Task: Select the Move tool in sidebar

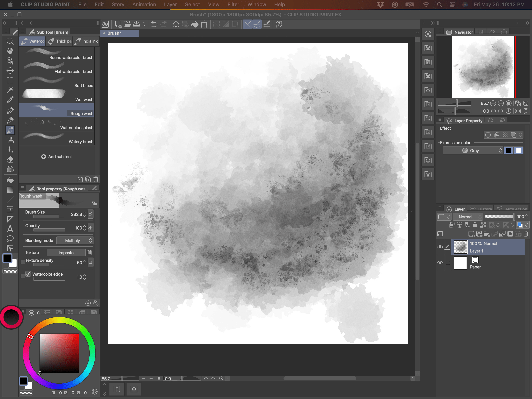Action: point(10,70)
